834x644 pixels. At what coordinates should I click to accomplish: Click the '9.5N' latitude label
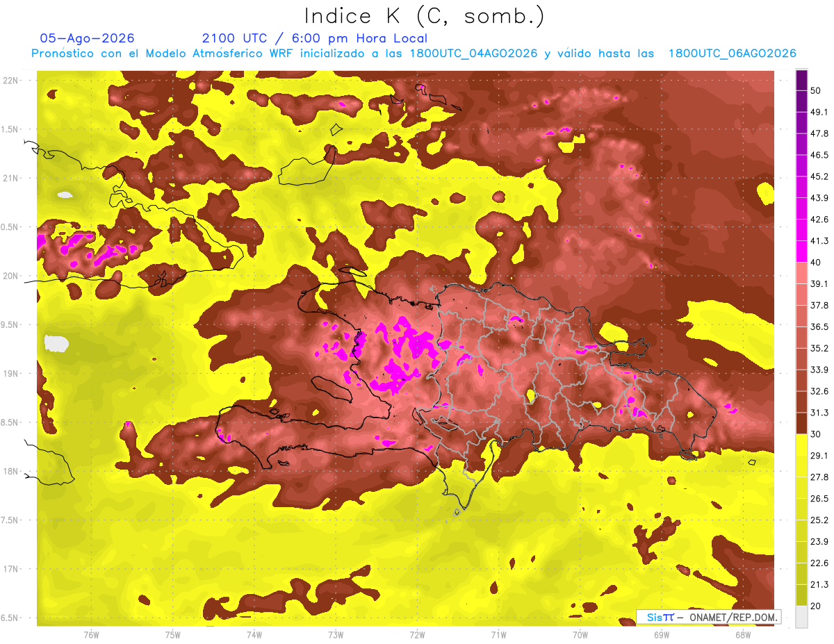[x=10, y=324]
